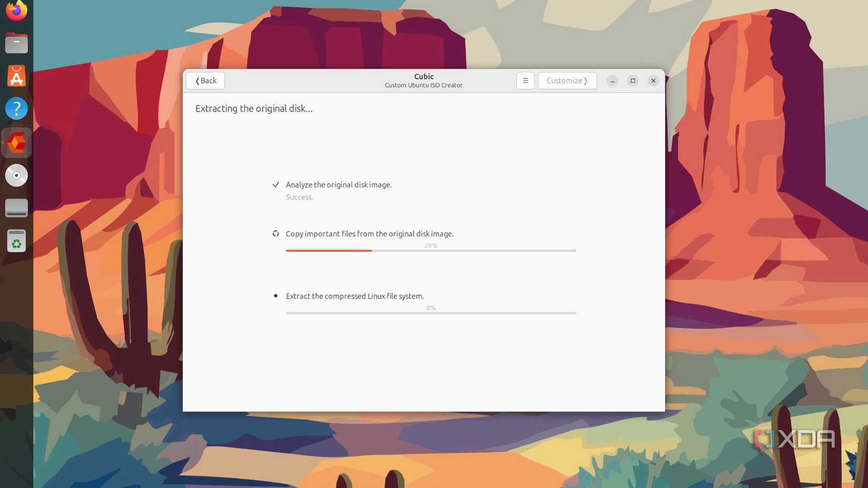Image resolution: width=868 pixels, height=488 pixels.
Task: Click the Success status label
Action: (299, 197)
